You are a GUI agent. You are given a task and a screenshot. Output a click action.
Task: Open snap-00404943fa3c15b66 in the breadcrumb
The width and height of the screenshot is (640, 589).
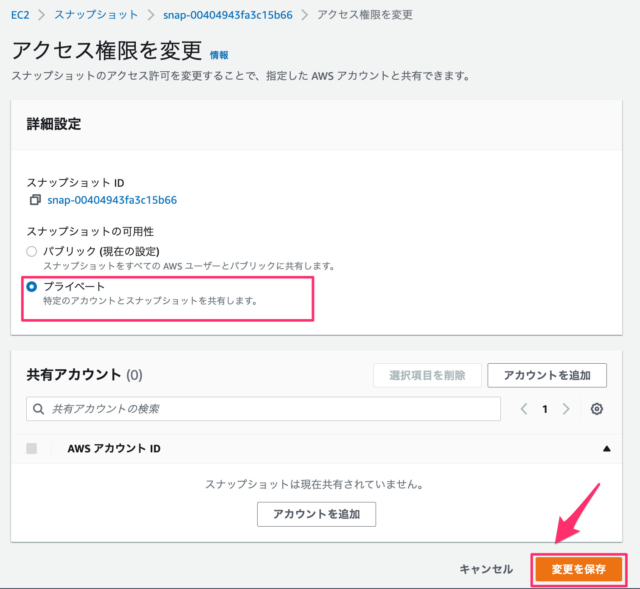point(228,15)
